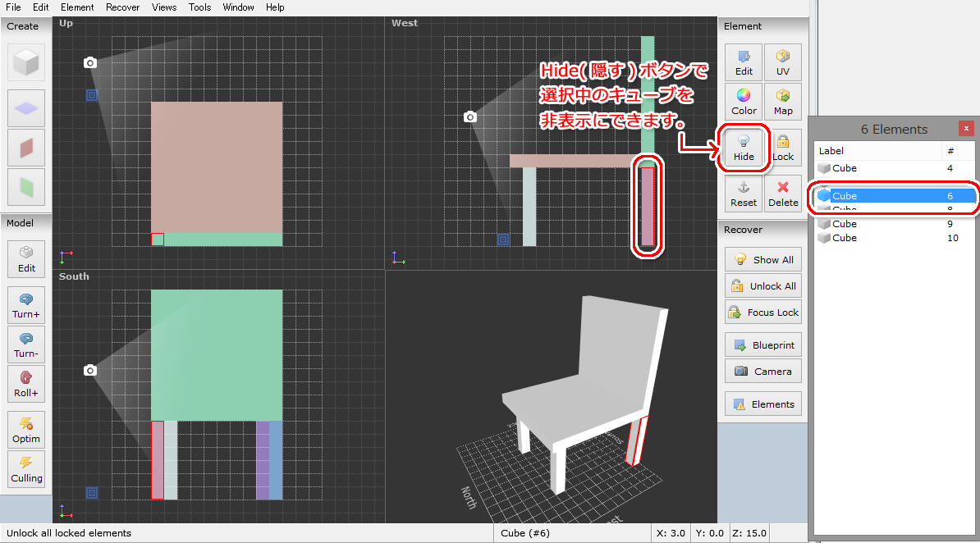
Task: Rotate the model with Turn+
Action: click(26, 305)
